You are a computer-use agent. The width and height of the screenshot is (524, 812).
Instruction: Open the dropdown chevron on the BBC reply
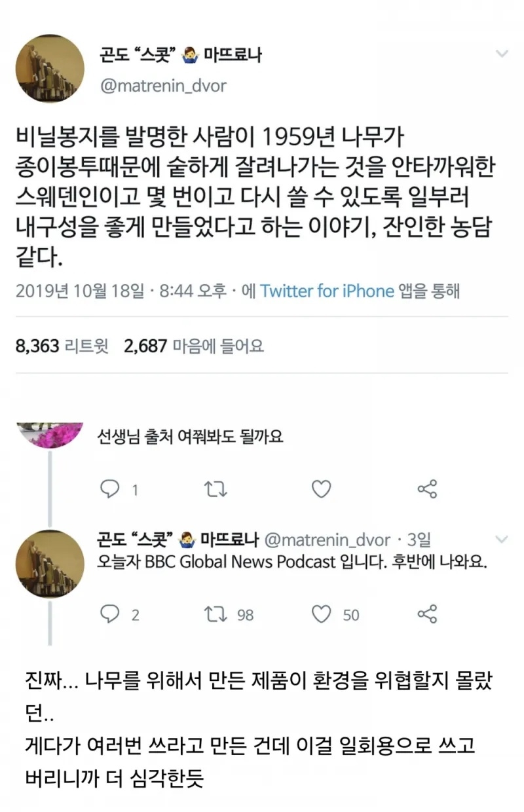click(x=501, y=540)
